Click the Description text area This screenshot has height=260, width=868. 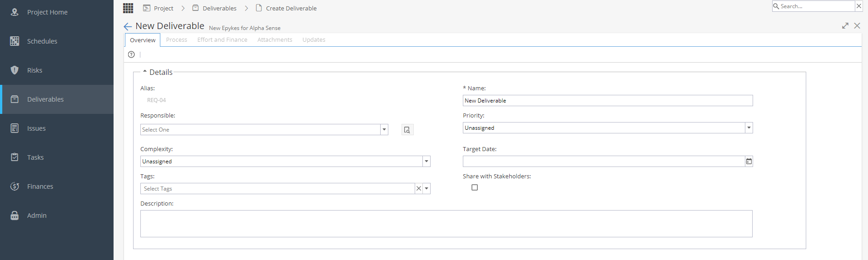click(x=446, y=224)
